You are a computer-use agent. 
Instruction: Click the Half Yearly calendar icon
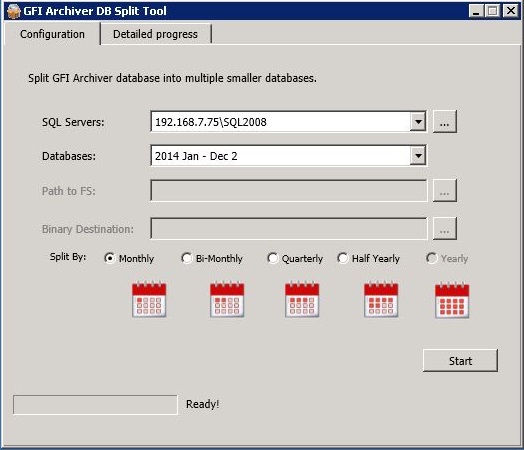(x=381, y=299)
